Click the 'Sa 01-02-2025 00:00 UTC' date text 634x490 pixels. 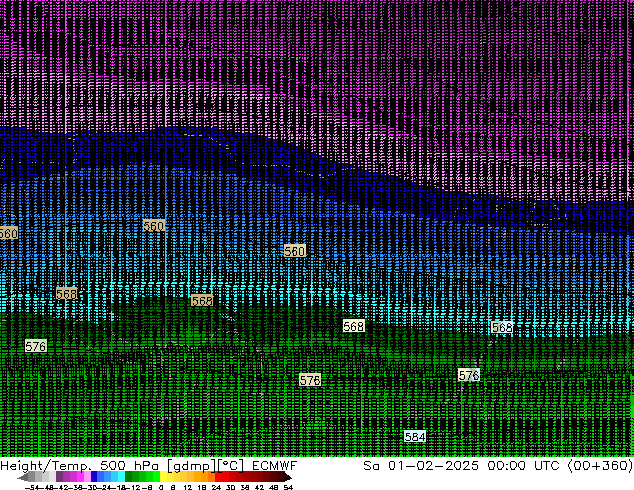461,465
